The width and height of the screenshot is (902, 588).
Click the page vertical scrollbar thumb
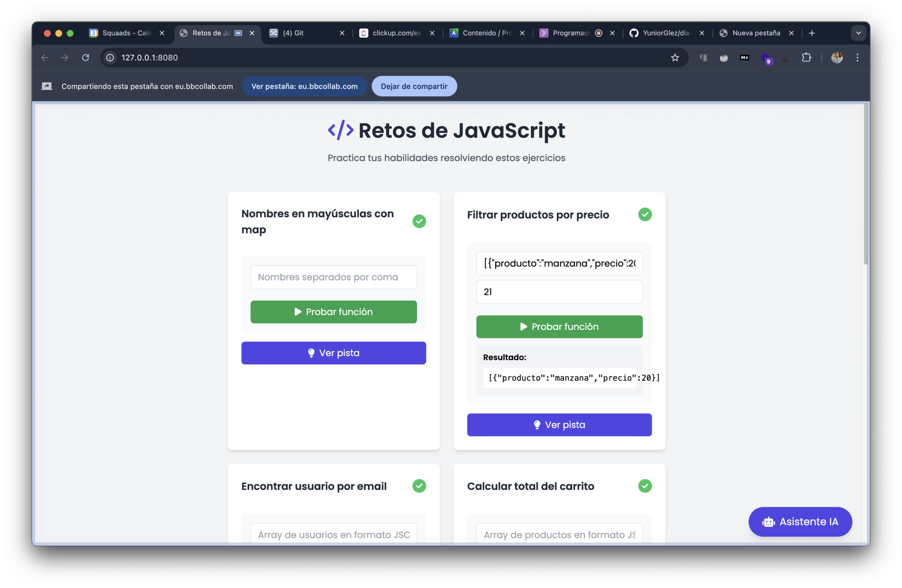tap(865, 183)
